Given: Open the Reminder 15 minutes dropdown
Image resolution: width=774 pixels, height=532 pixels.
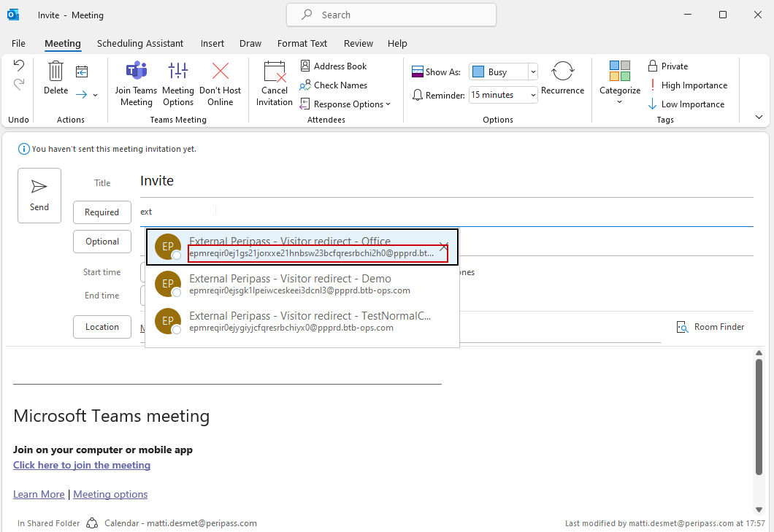Looking at the screenshot, I should click(533, 95).
